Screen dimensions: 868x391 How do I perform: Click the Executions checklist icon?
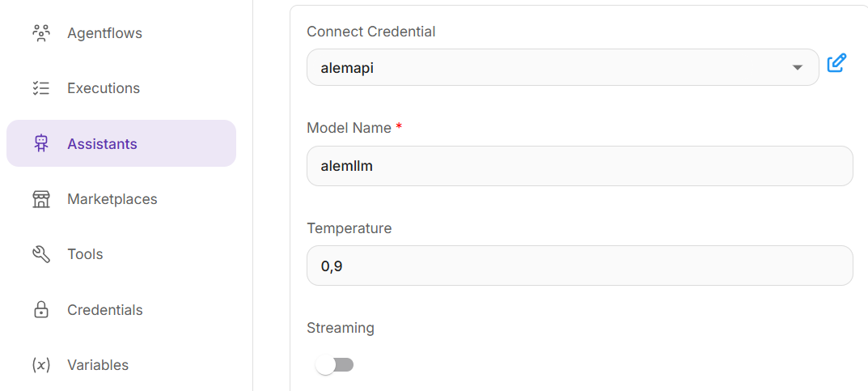tap(41, 88)
